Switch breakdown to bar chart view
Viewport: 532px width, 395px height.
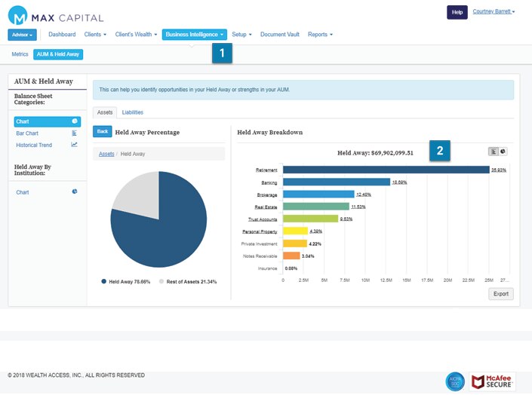coord(493,151)
